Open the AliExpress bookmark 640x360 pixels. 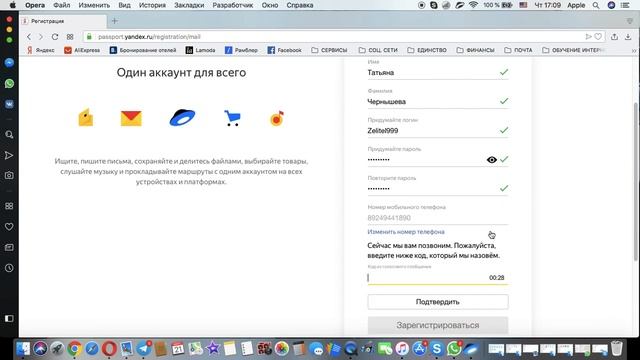point(82,50)
